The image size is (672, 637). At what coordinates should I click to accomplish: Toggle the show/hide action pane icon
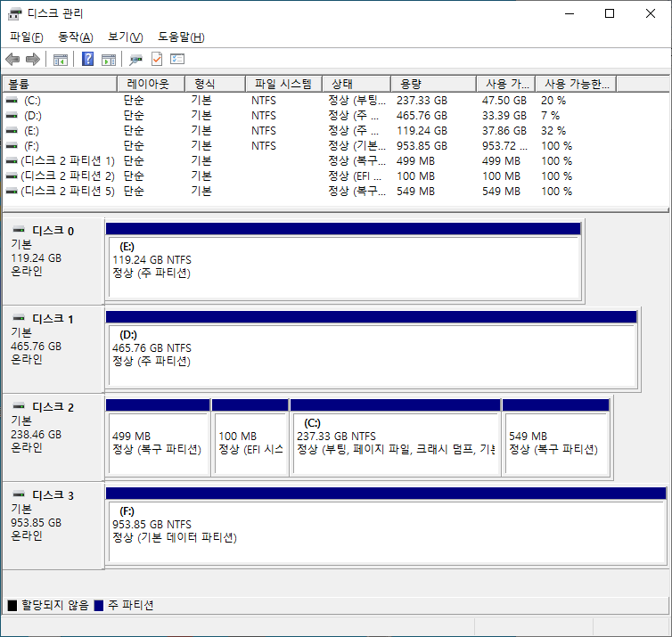click(x=109, y=60)
